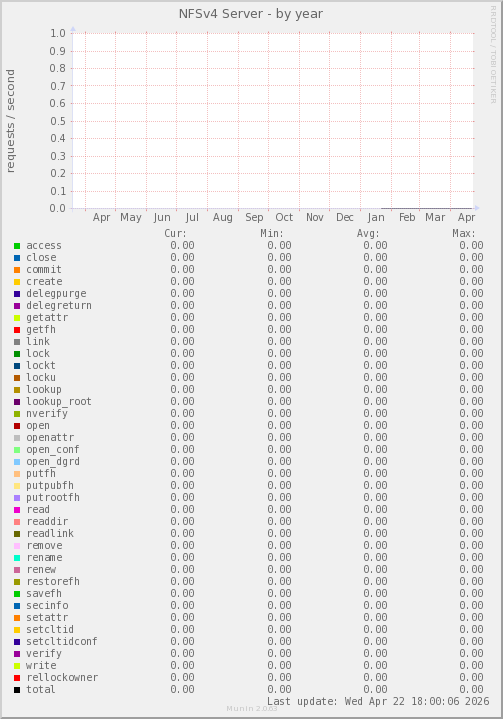Click the blue close legend swatch

pos(17,258)
